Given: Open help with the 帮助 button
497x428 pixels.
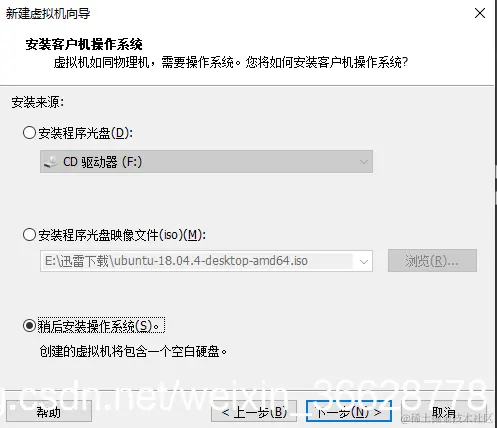Looking at the screenshot, I should pyautogui.click(x=49, y=412).
